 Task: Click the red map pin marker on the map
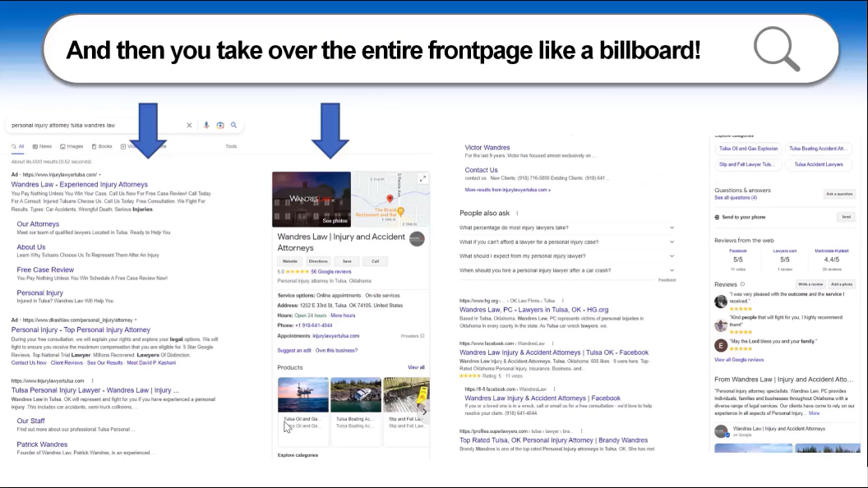[x=390, y=198]
